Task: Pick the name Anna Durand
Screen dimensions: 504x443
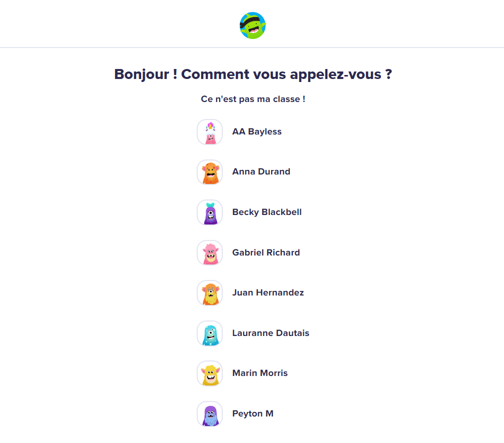Action: point(261,171)
